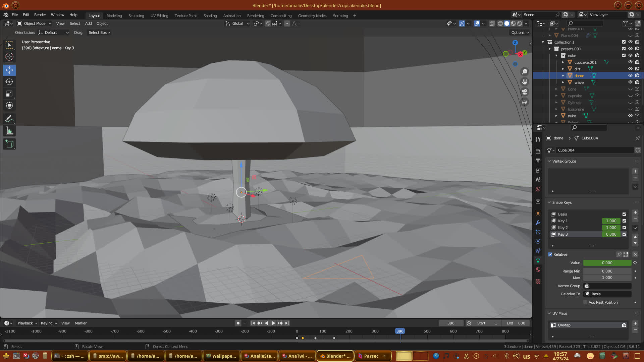Play the animation in timeline
Image resolution: width=644 pixels, height=362 pixels.
(x=273, y=323)
